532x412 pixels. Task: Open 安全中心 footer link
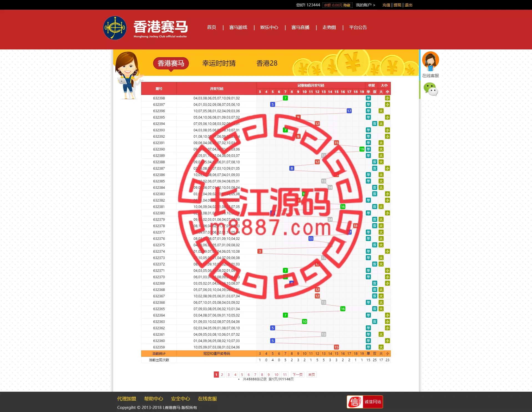(180, 399)
